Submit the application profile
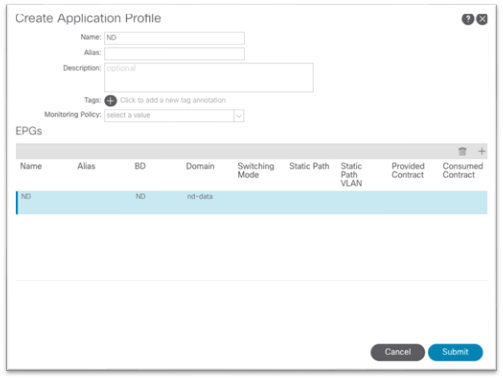The width and height of the screenshot is (503, 379). (x=455, y=352)
